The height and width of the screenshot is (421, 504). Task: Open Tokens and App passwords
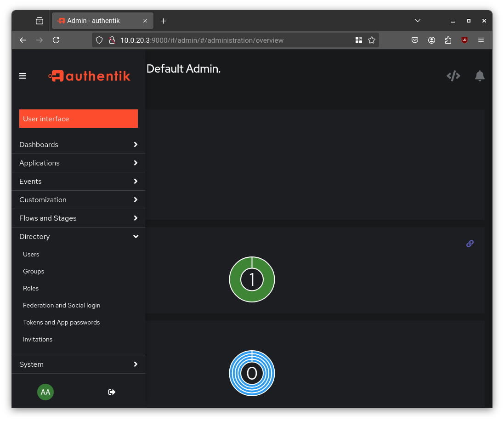pyautogui.click(x=62, y=322)
